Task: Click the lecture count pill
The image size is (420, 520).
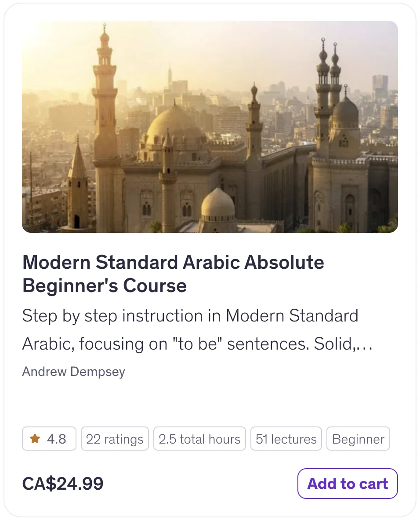Action: 286,438
